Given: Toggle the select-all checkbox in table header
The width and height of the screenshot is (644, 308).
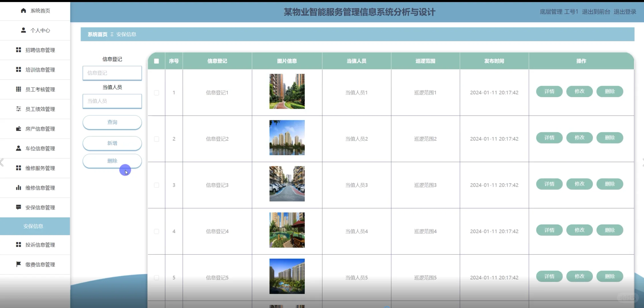Looking at the screenshot, I should pos(157,61).
